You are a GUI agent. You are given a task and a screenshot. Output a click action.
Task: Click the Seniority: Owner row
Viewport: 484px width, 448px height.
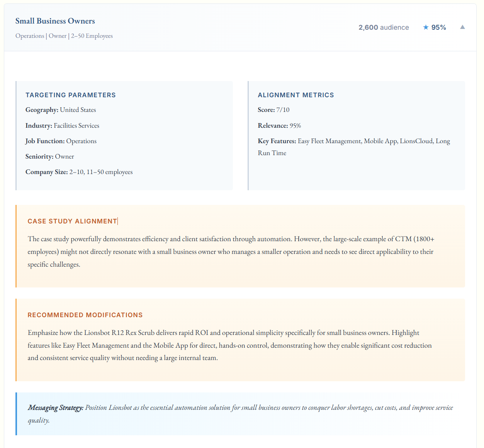pos(50,157)
